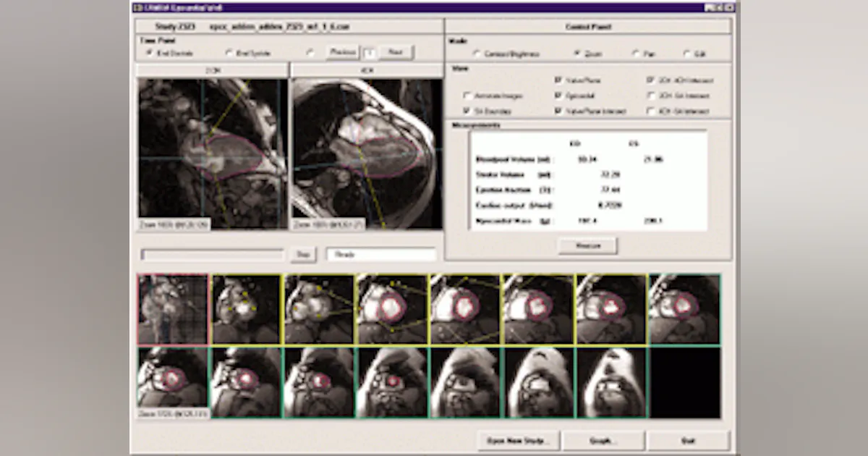
Task: Select the fifth slice in bottom row
Action: pyautogui.click(x=465, y=381)
